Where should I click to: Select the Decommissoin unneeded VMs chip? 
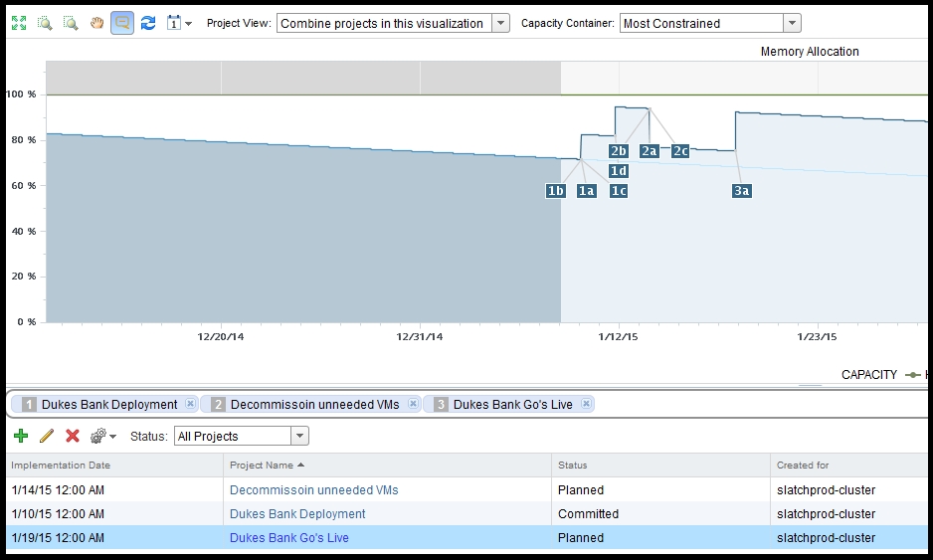(309, 404)
